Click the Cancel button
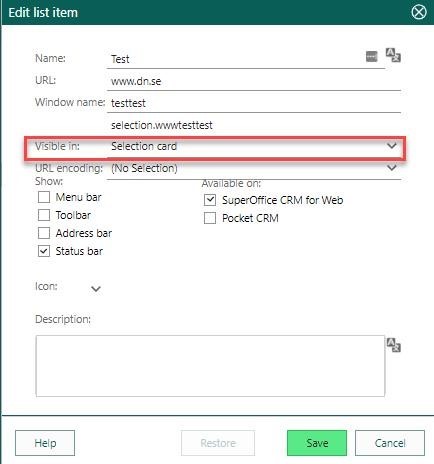 point(390,443)
